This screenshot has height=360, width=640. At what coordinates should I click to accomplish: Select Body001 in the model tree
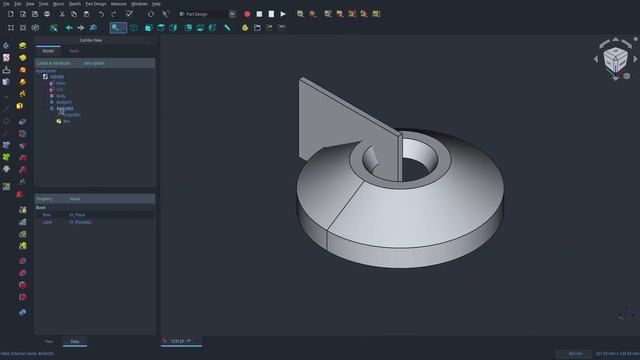(x=64, y=102)
